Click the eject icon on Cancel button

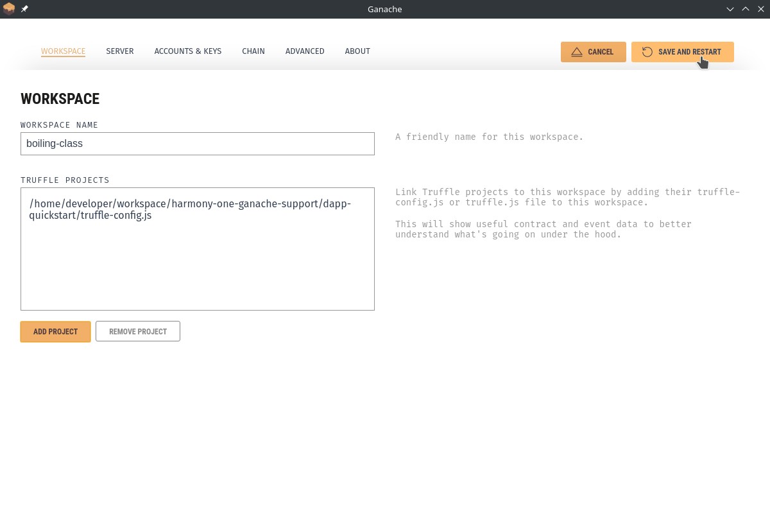(577, 52)
